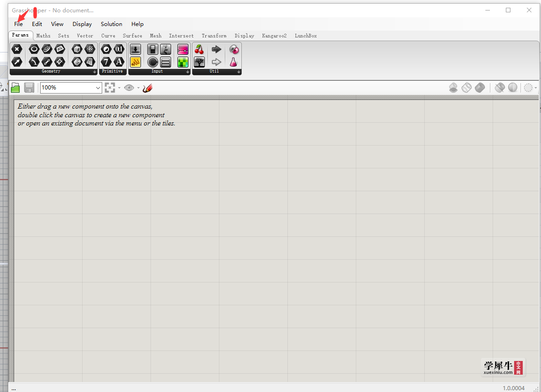Pick the pink Gradient control icon
Screen dimensions: 541x392
[x=183, y=49]
